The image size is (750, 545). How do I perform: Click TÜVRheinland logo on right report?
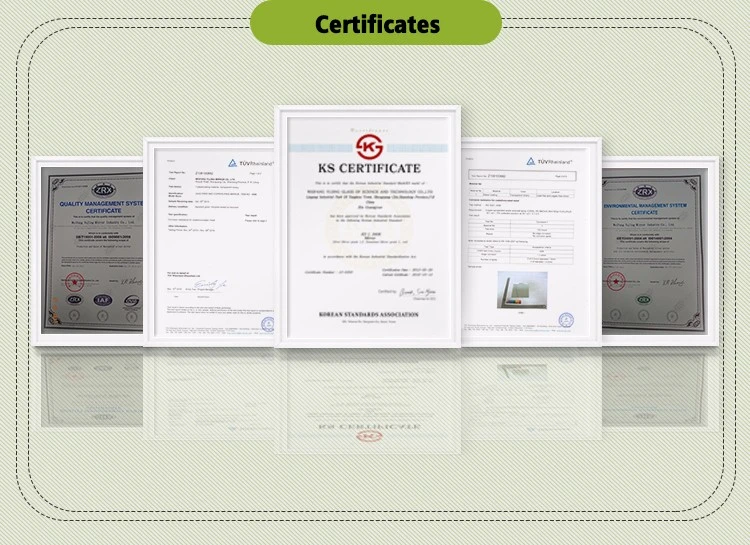[x=549, y=161]
